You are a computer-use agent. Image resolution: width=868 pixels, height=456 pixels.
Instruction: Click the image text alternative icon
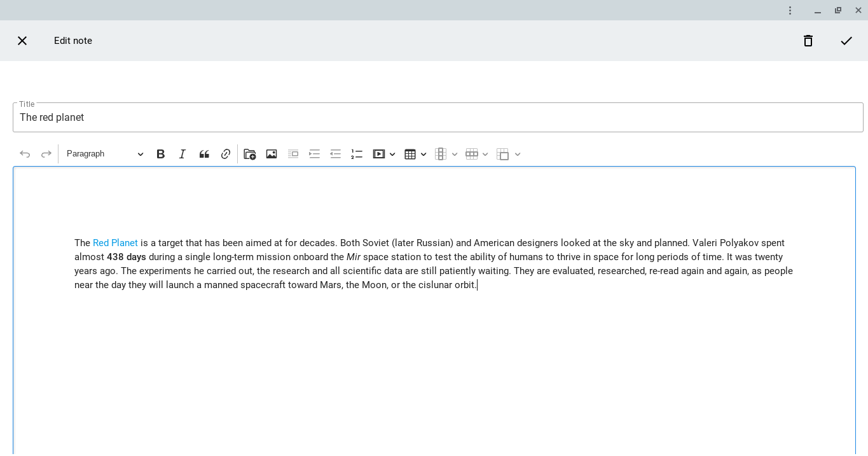tap(293, 154)
